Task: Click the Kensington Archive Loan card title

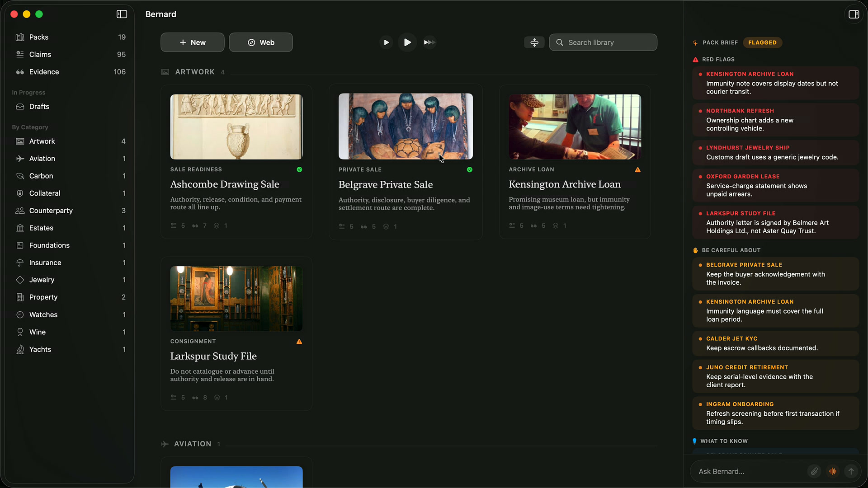Action: (565, 184)
